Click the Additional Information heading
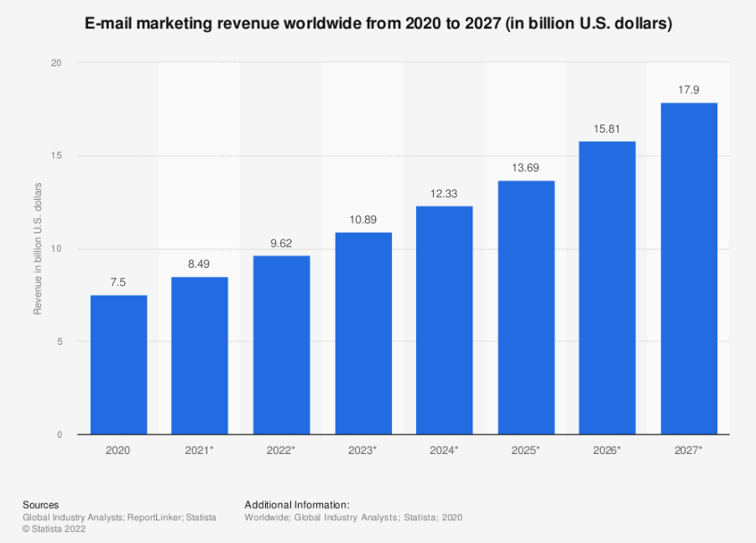 coord(297,505)
